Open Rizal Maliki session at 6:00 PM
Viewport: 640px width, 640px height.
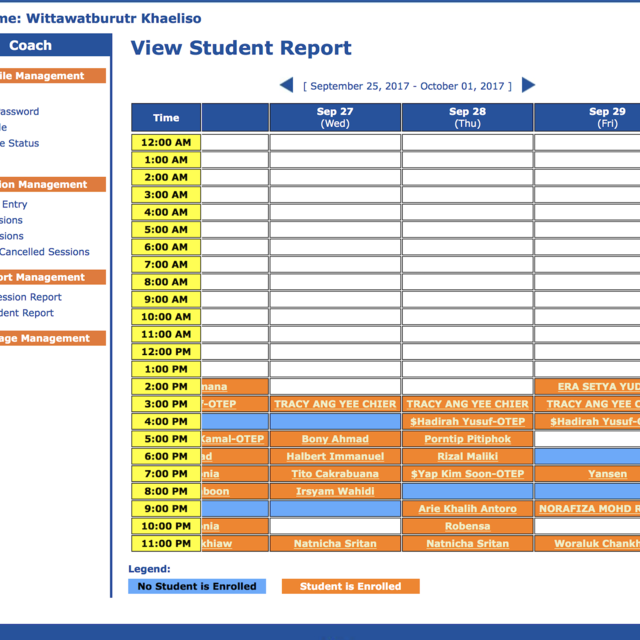tap(467, 456)
